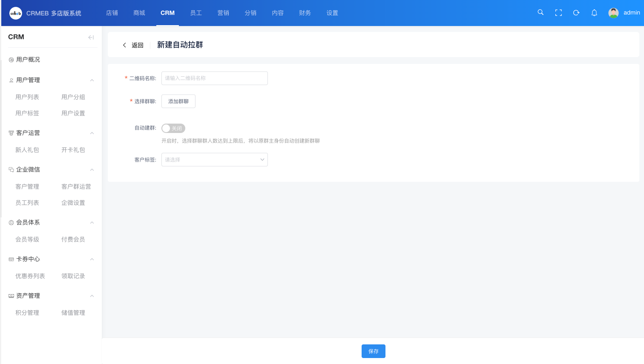Collapse the 资产管理 group chevron

pos(92,296)
